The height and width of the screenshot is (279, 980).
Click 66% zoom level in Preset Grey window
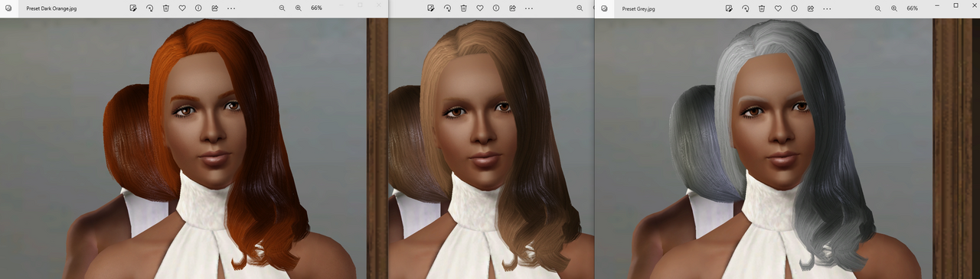click(912, 8)
